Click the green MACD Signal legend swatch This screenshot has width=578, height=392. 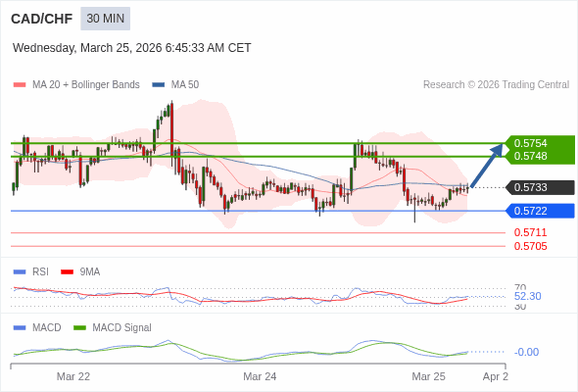(79, 328)
